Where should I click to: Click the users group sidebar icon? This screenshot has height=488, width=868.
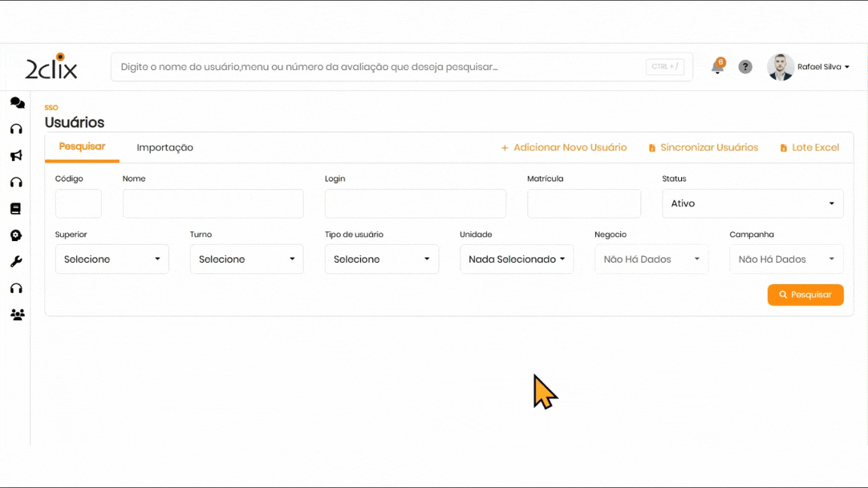[17, 315]
